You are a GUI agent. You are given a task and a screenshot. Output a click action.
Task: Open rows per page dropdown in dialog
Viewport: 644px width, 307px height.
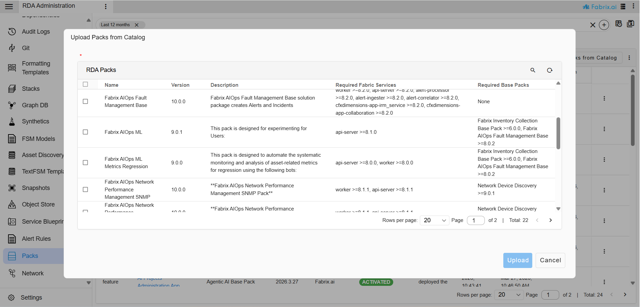(x=434, y=220)
